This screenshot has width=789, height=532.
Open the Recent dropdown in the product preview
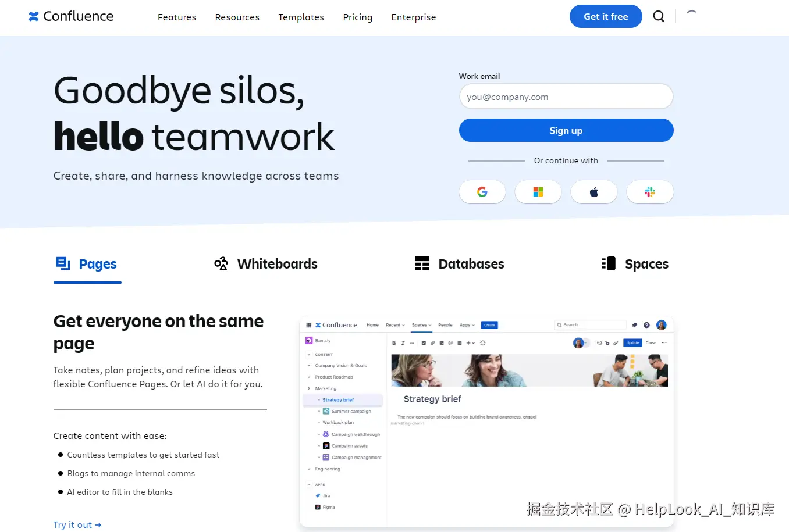point(395,325)
